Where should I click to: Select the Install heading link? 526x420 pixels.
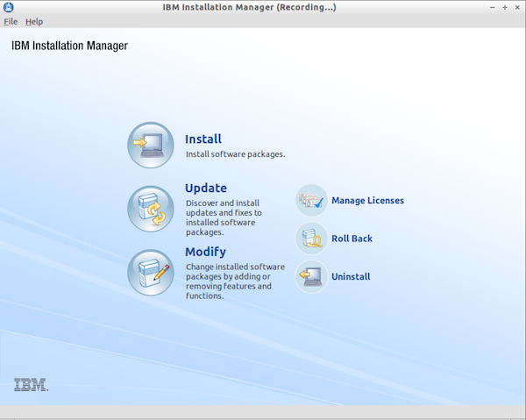click(203, 139)
